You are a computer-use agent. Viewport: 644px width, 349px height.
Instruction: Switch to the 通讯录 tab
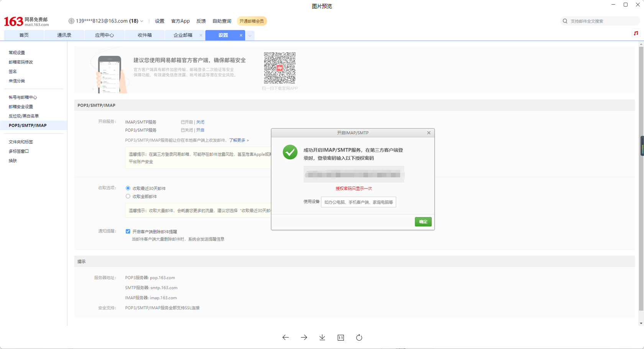click(x=64, y=35)
